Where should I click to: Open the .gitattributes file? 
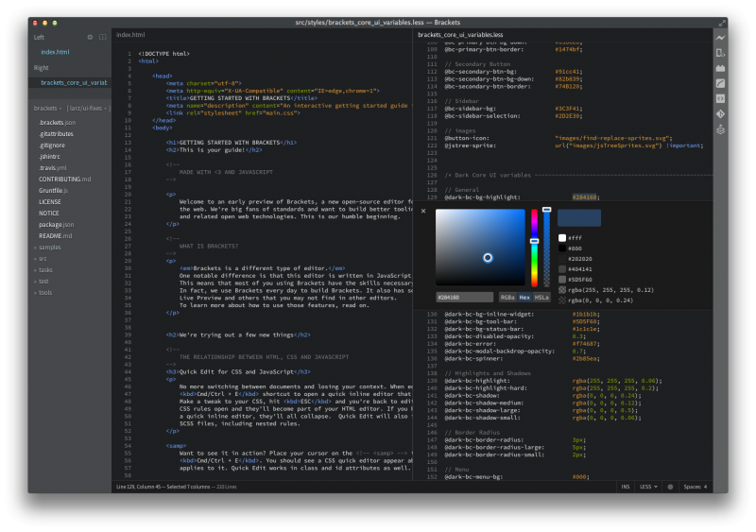coord(56,134)
